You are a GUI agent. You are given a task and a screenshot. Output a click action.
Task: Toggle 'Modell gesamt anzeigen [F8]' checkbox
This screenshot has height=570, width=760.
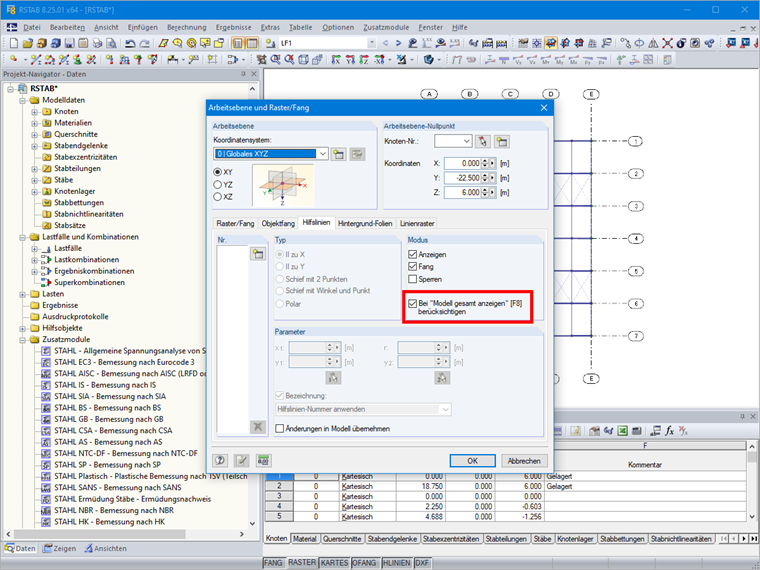point(412,303)
